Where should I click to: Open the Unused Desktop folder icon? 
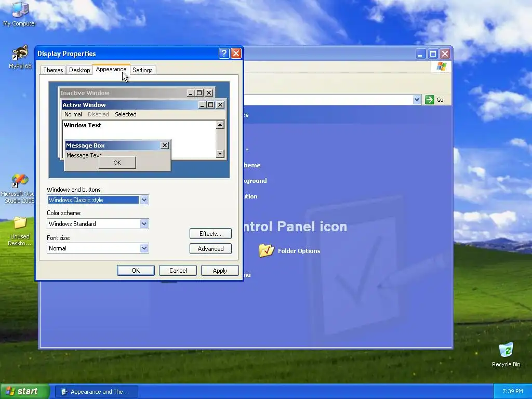(x=20, y=231)
